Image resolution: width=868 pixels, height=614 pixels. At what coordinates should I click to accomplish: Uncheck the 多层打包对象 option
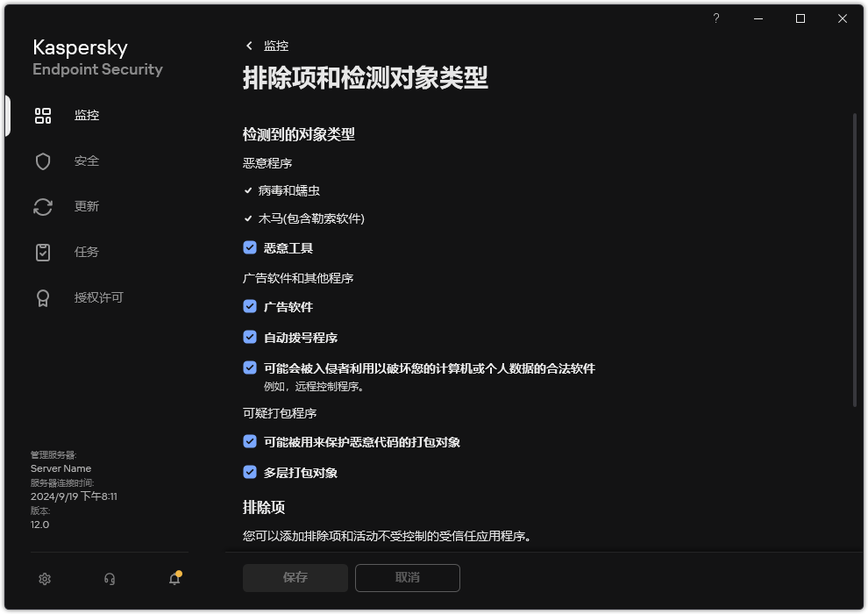250,472
